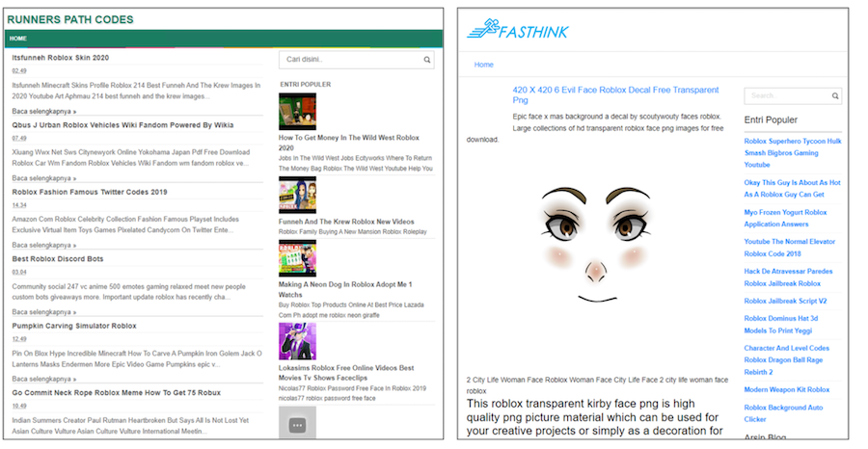Open 'Roblox Background Auto Clicker' link
The image size is (868, 449).
(783, 413)
